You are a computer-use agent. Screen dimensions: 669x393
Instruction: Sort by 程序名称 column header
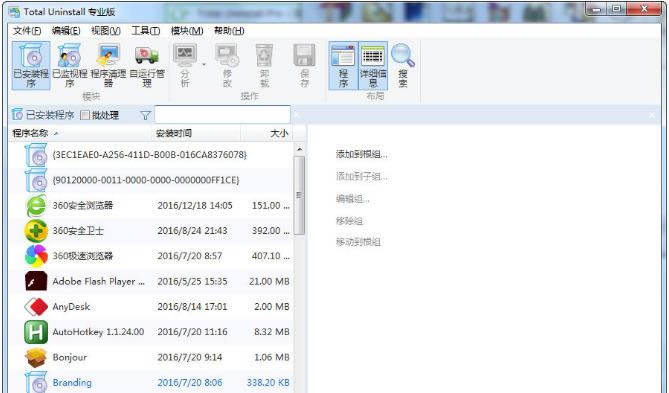pyautogui.click(x=80, y=133)
